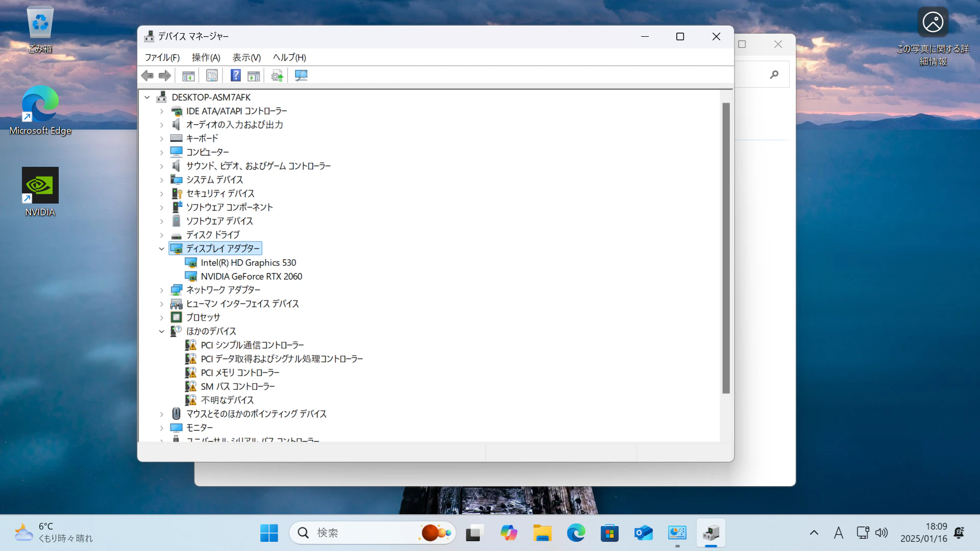
Task: Click the Task View taskbar icon
Action: point(475,533)
